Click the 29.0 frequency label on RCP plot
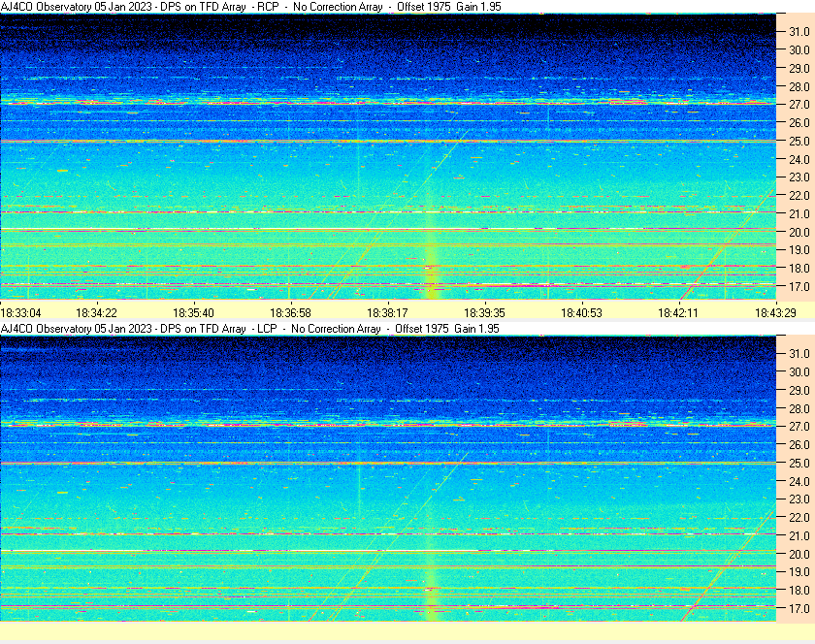Screen dimensions: 815x644 [799, 68]
